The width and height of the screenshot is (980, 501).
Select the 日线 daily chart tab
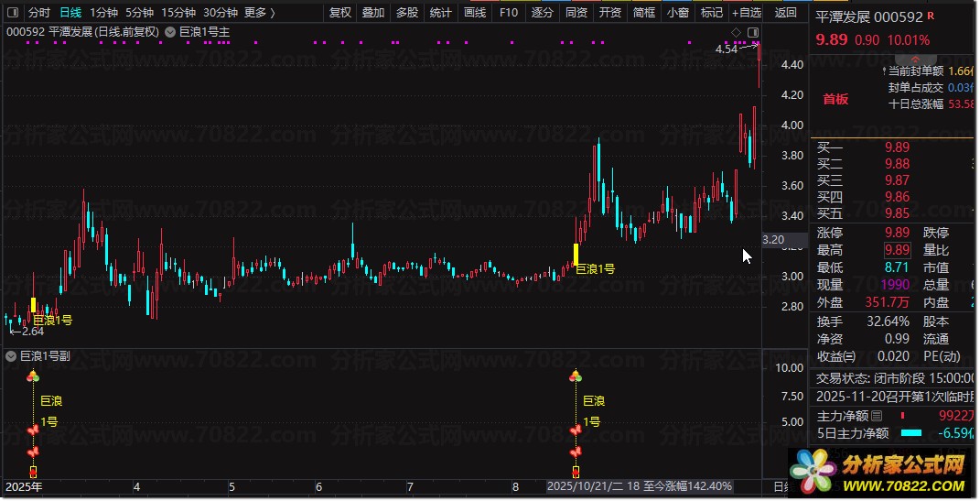[x=70, y=13]
